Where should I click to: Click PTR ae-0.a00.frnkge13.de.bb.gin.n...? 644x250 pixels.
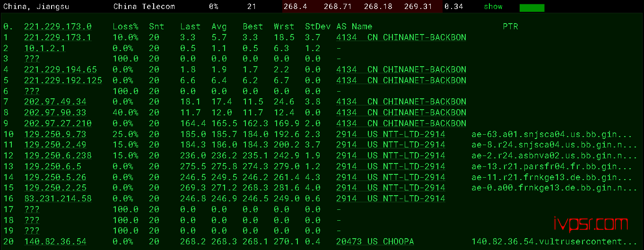[x=554, y=188]
